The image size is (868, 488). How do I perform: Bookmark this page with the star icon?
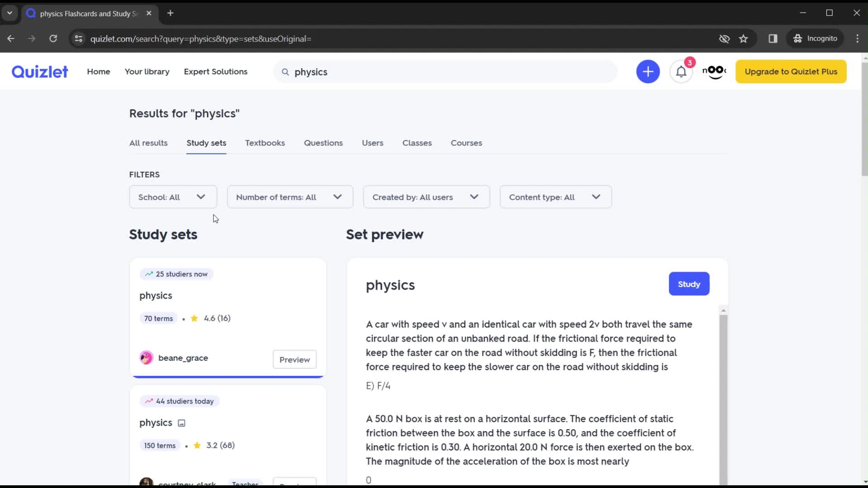(x=744, y=39)
